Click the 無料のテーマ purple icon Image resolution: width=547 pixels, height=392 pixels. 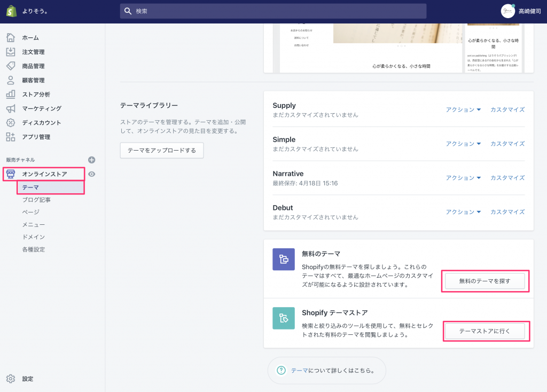(284, 259)
